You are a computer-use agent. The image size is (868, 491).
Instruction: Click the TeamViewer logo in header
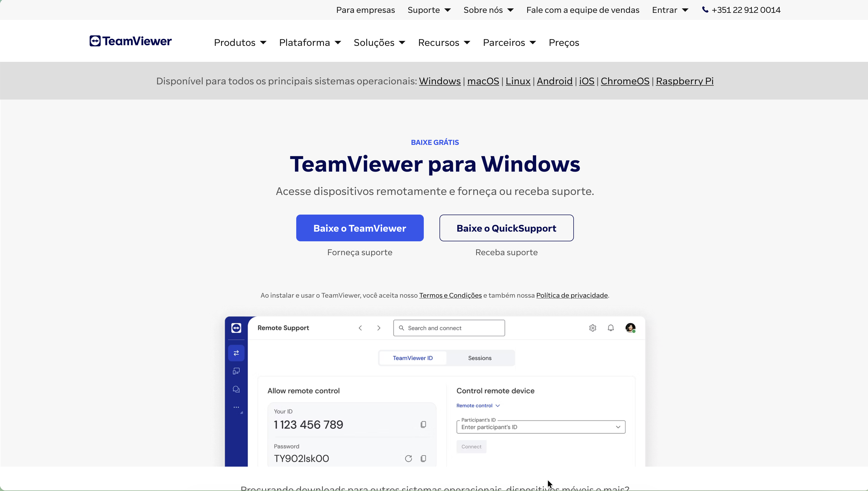130,41
